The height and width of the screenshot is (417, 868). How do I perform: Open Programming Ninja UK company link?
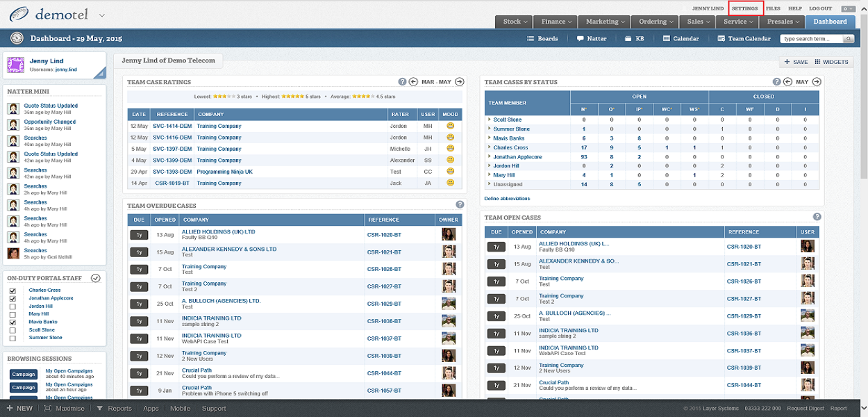coord(224,172)
